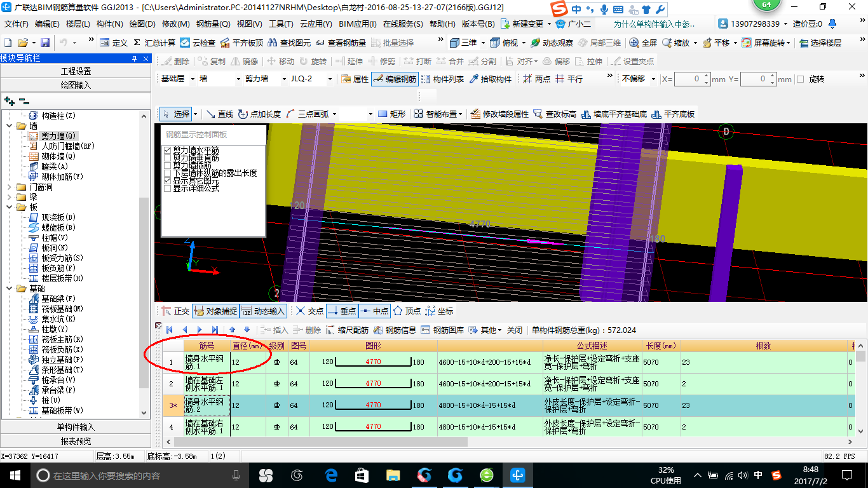Select the 点加长度 tool
This screenshot has height=488, width=868.
click(x=259, y=114)
